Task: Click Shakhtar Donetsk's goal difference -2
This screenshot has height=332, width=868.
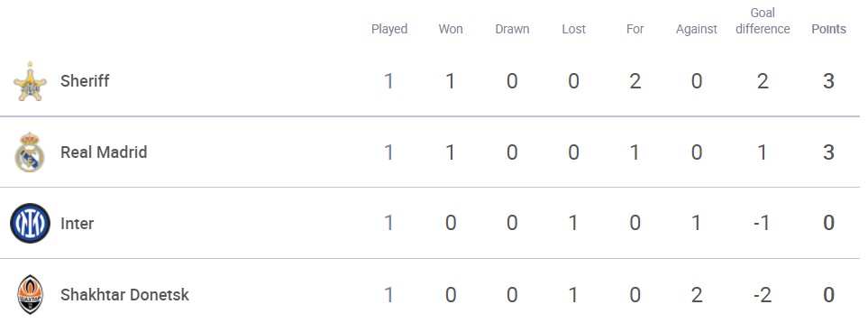Action: point(763,294)
